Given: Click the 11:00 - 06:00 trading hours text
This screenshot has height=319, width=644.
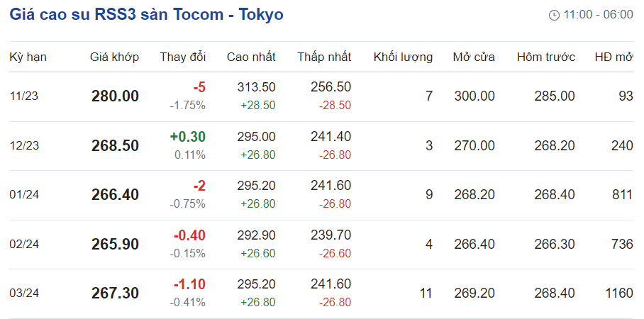Looking at the screenshot, I should click(x=598, y=15).
